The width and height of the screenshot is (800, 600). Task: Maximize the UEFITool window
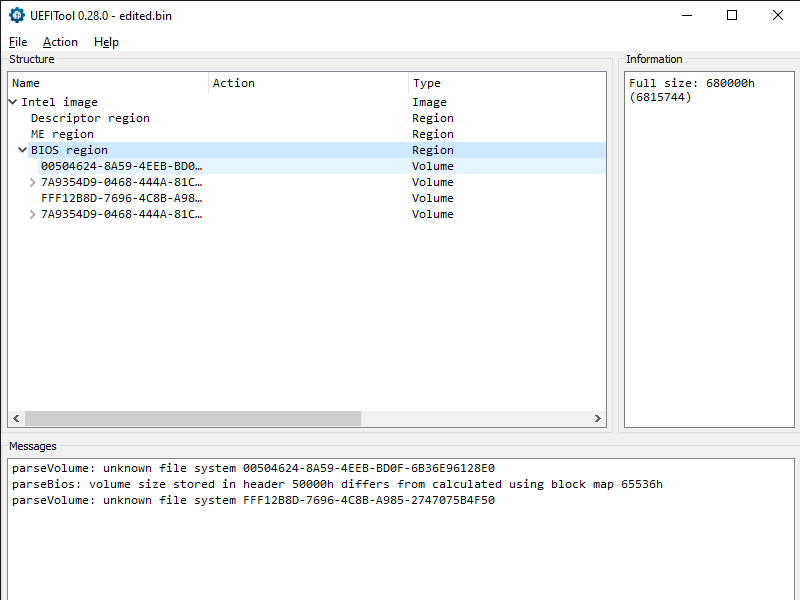[732, 15]
